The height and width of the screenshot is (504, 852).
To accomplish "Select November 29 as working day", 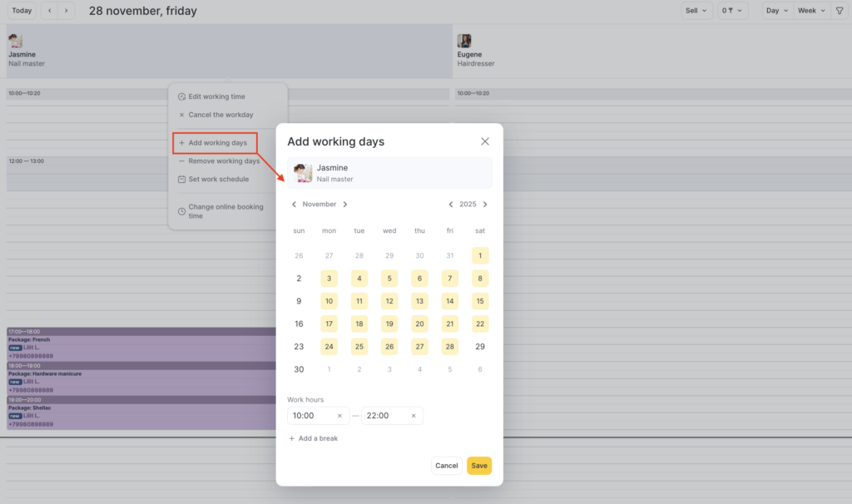I will [x=480, y=347].
